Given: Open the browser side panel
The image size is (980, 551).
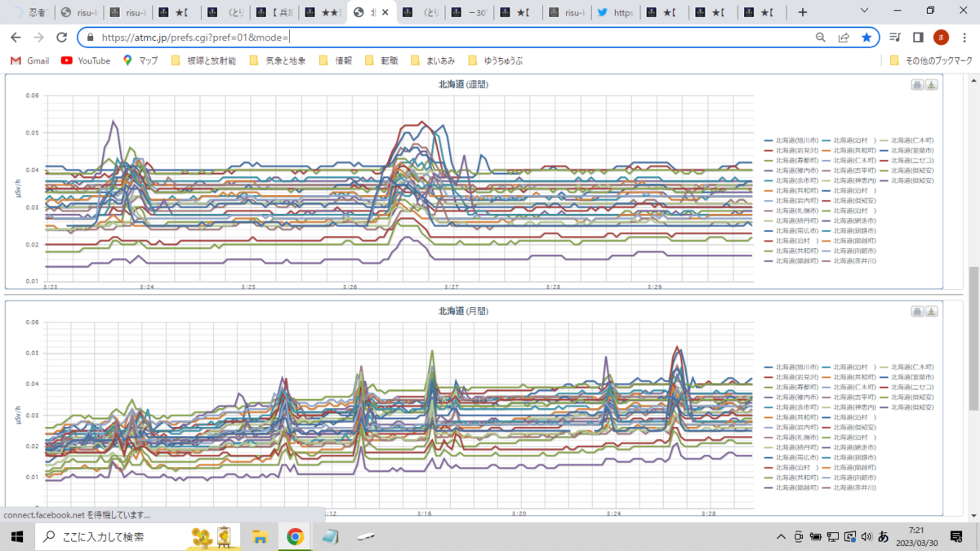Looking at the screenshot, I should click(918, 38).
